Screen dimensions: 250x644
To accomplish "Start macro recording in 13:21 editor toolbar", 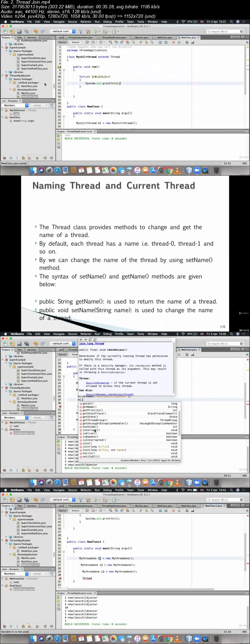I will (x=173, y=42).
